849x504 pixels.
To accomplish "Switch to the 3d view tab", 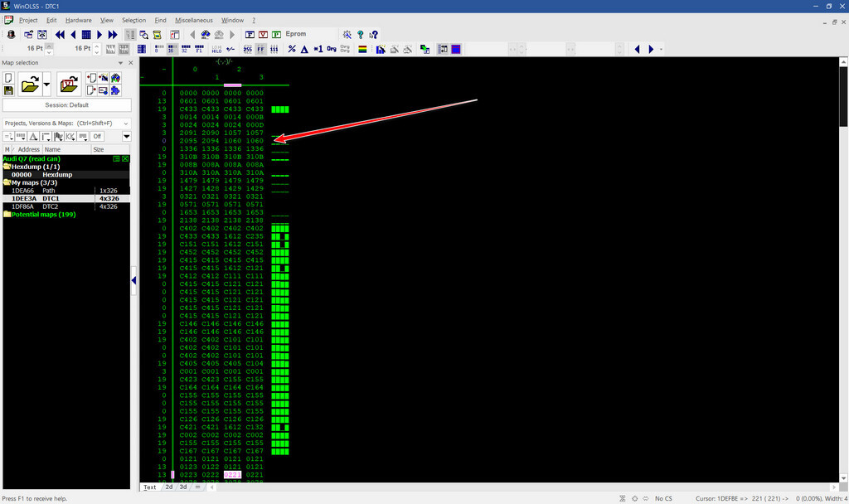I will coord(183,487).
